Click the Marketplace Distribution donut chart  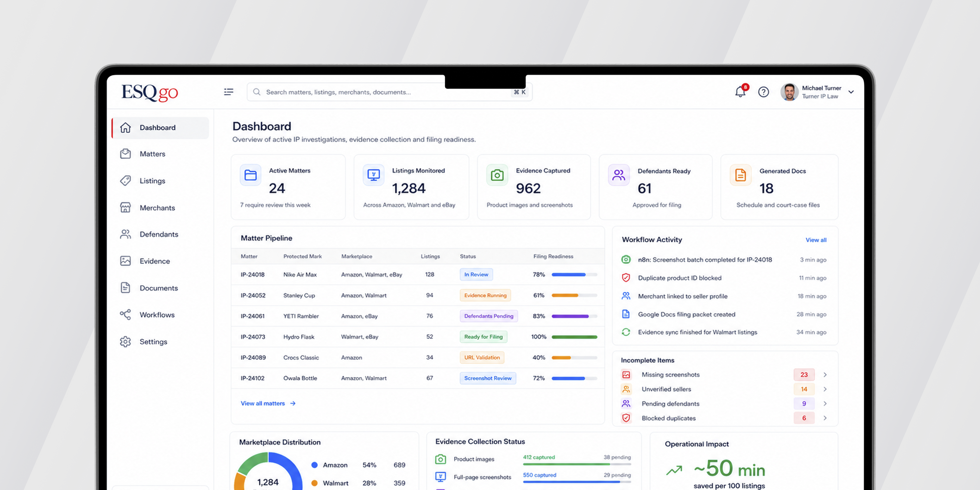pos(268,472)
